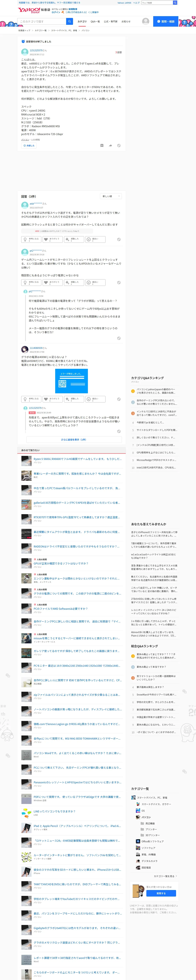
Task: Toggle 参考になる reaction on ada's answer
Action: click(31, 239)
